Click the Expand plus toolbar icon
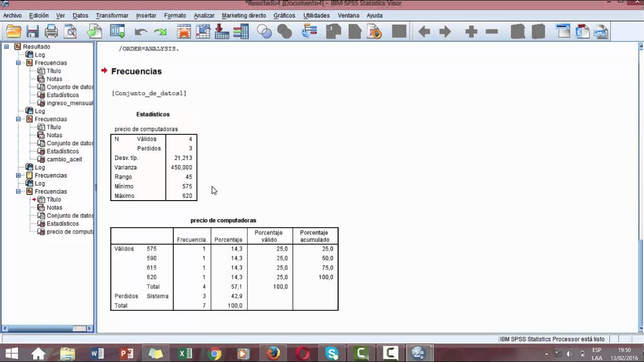 [x=471, y=32]
